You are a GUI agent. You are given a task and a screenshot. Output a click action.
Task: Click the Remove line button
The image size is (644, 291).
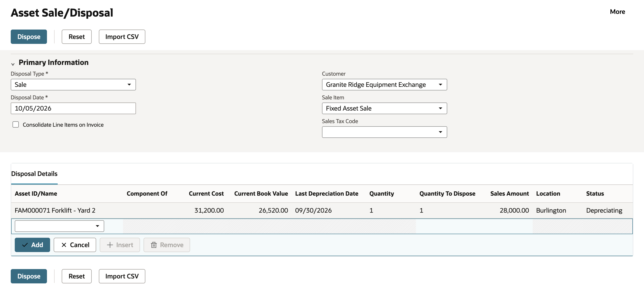(x=167, y=245)
